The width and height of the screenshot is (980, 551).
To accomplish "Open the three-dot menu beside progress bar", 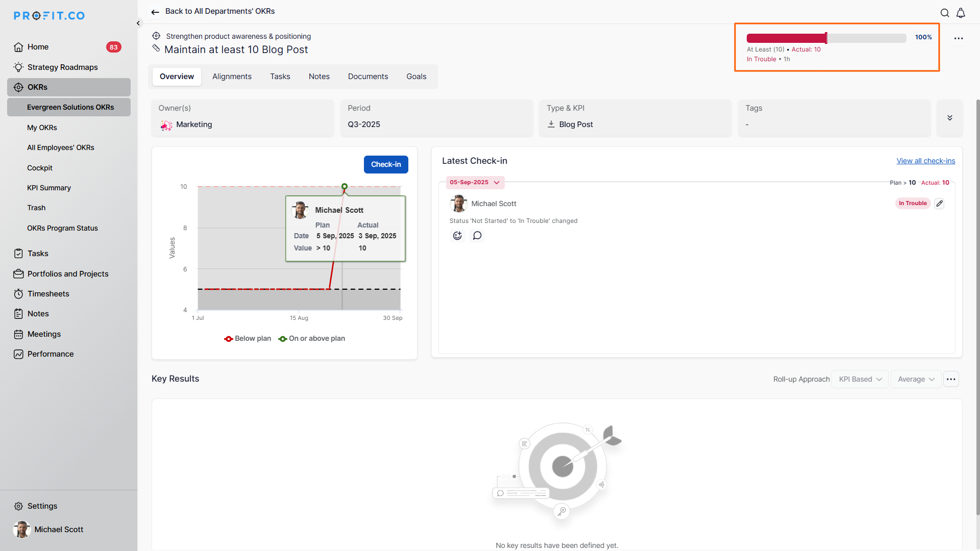I will pyautogui.click(x=959, y=38).
